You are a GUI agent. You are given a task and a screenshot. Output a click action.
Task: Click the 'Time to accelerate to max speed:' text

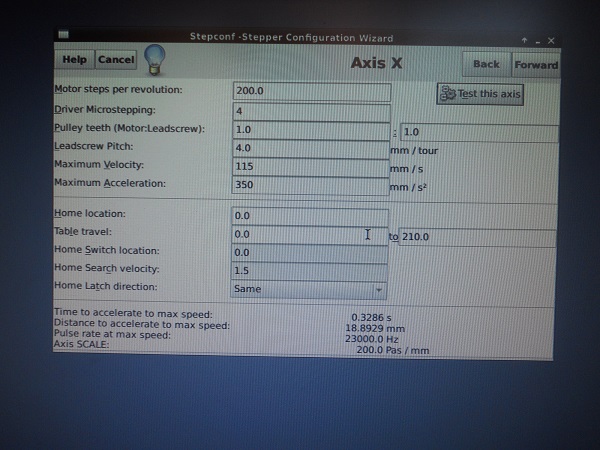click(x=133, y=314)
